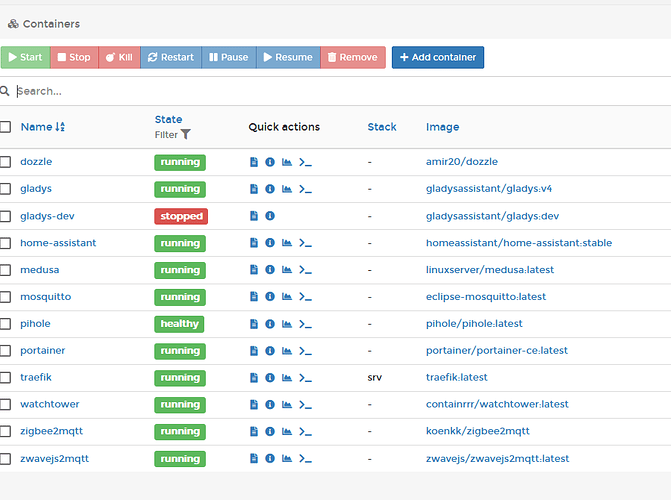Click the Start button

point(25,57)
